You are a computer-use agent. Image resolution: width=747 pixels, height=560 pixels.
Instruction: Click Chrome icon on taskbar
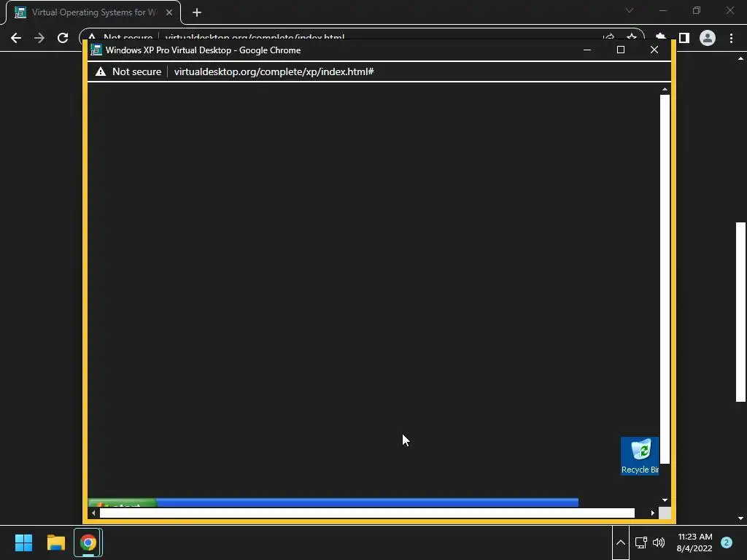coord(88,542)
